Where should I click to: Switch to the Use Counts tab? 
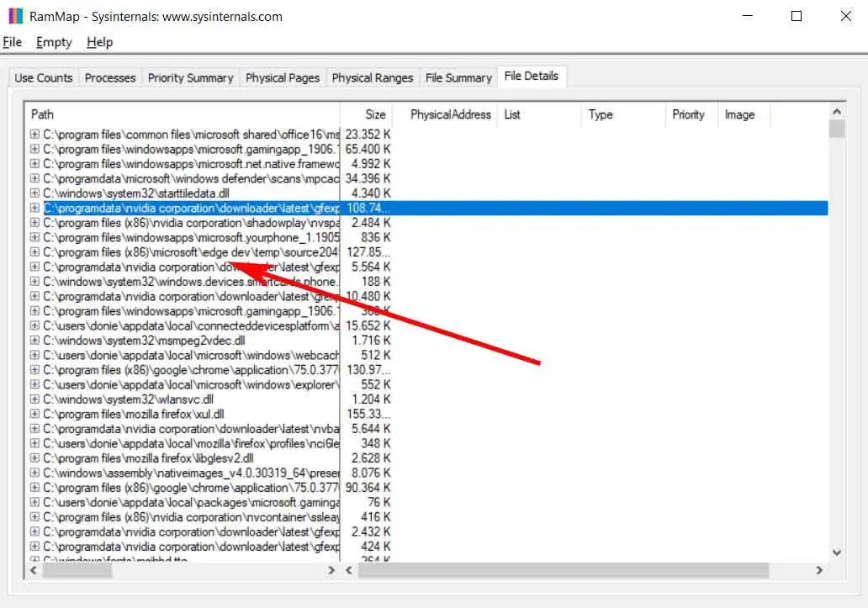(44, 78)
